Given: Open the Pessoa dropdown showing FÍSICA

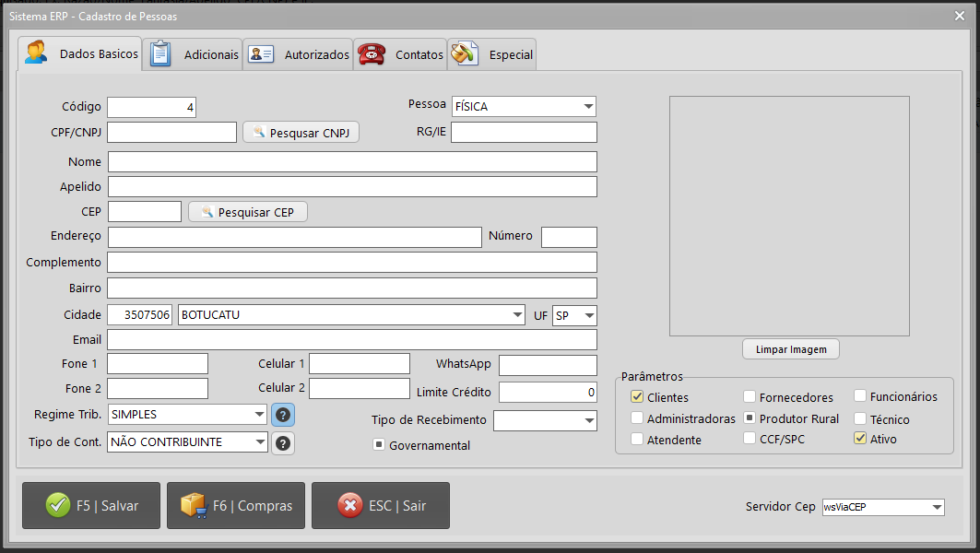Looking at the screenshot, I should (x=588, y=107).
